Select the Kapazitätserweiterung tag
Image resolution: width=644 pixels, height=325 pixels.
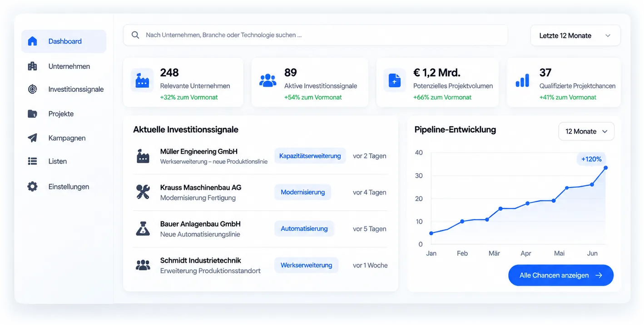tap(310, 156)
